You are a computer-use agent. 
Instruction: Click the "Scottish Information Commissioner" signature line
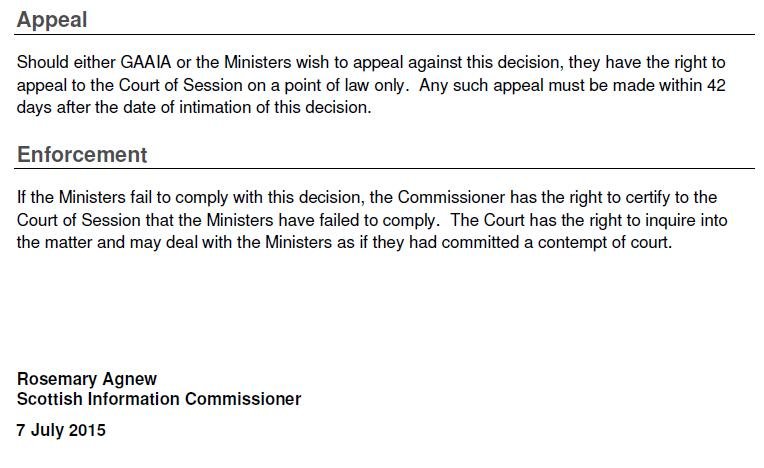click(x=159, y=399)
